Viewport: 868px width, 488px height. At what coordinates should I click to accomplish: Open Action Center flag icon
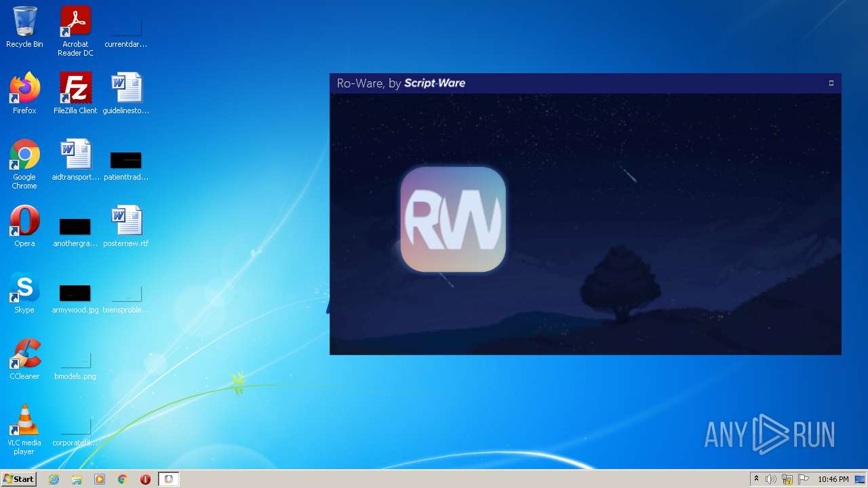(804, 479)
